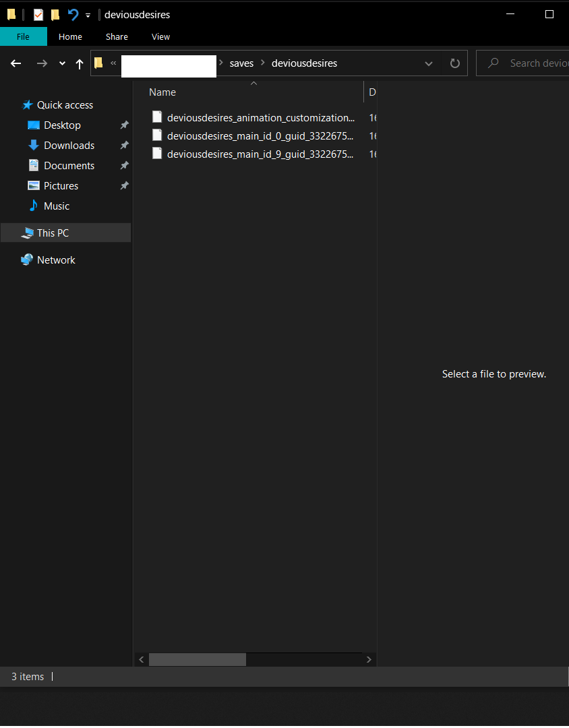
Task: Expand the breadcrumb arrow after saves
Action: coord(263,63)
